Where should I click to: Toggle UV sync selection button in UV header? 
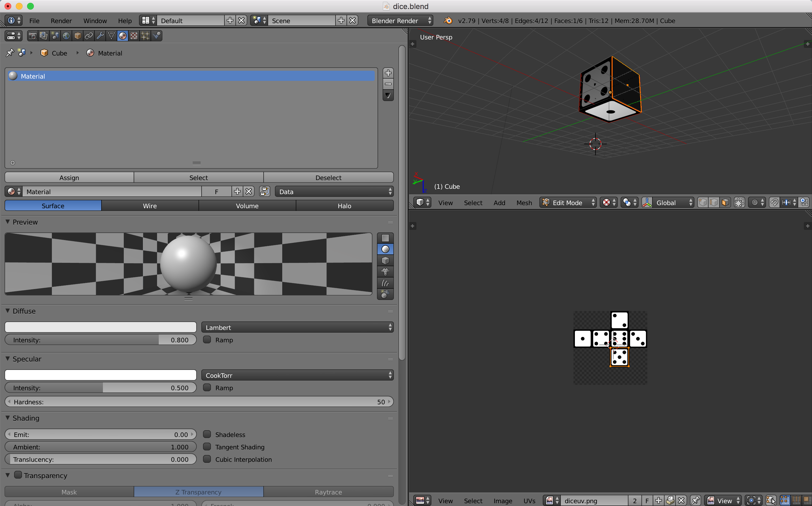click(x=771, y=501)
